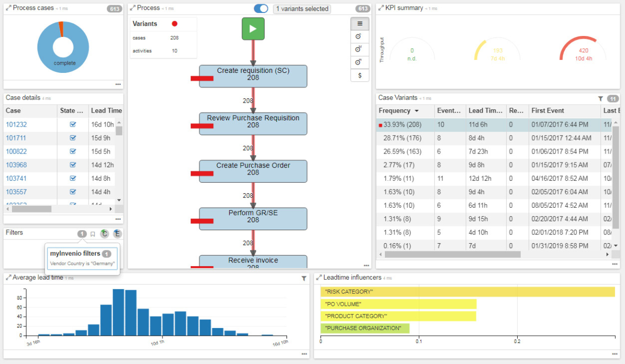Click the bookmark icon in the Filters panel
The image size is (625, 364).
(93, 233)
